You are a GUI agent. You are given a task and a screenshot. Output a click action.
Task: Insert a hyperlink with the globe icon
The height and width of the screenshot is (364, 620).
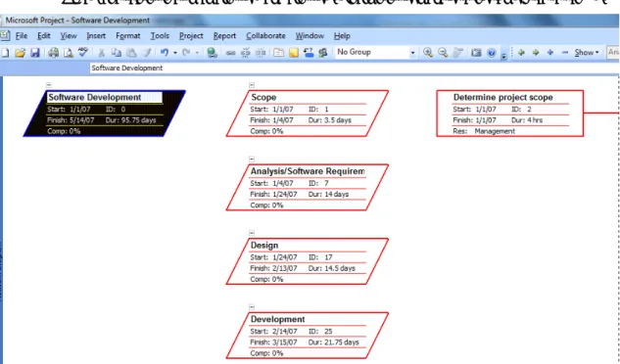(212, 52)
